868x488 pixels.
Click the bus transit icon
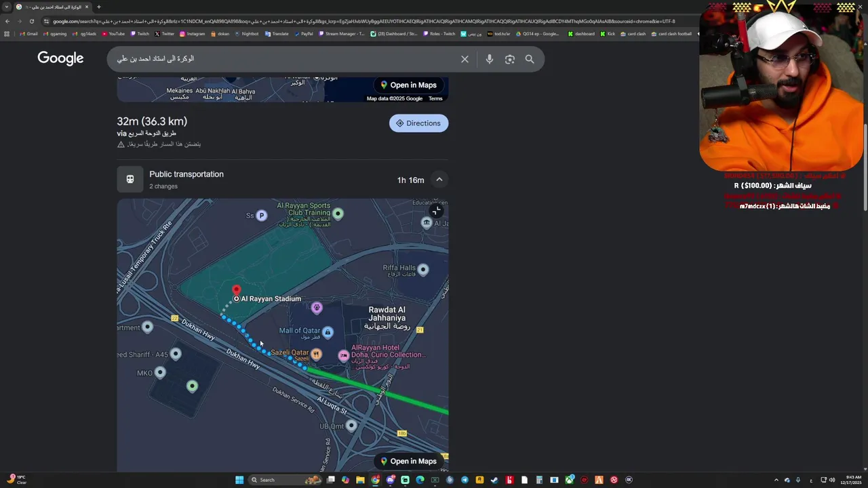(x=130, y=180)
